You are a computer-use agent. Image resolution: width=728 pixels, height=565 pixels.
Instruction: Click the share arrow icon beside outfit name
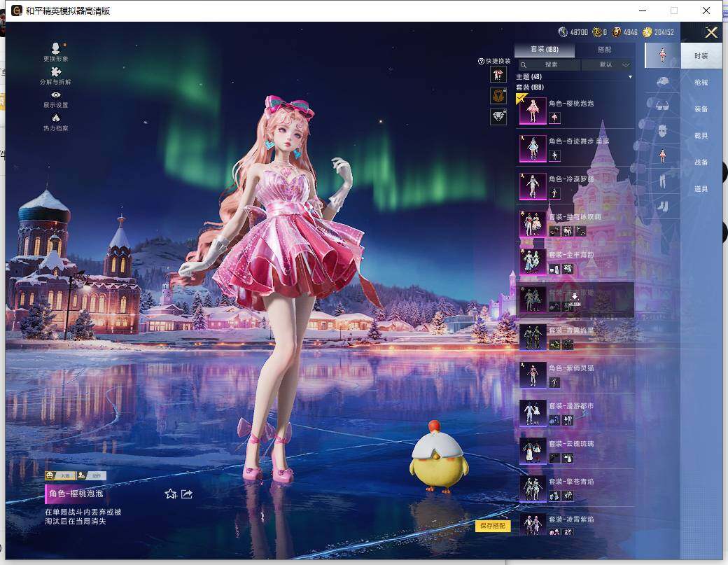187,494
